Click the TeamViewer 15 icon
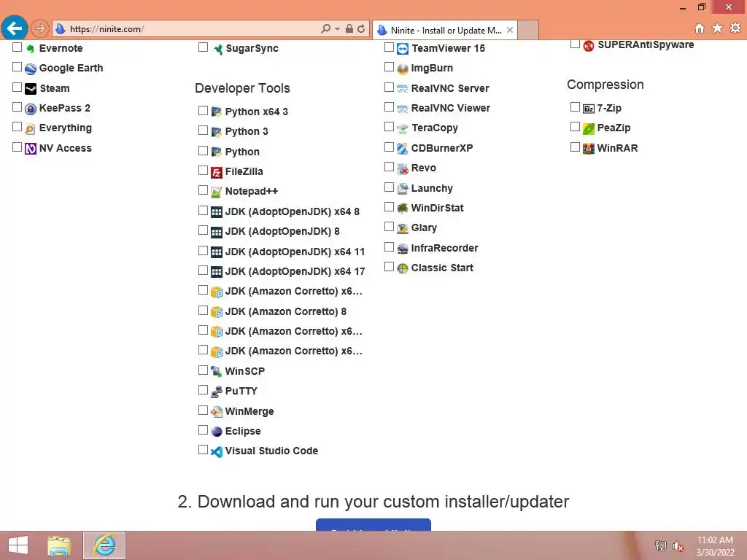747x560 pixels. [x=403, y=49]
